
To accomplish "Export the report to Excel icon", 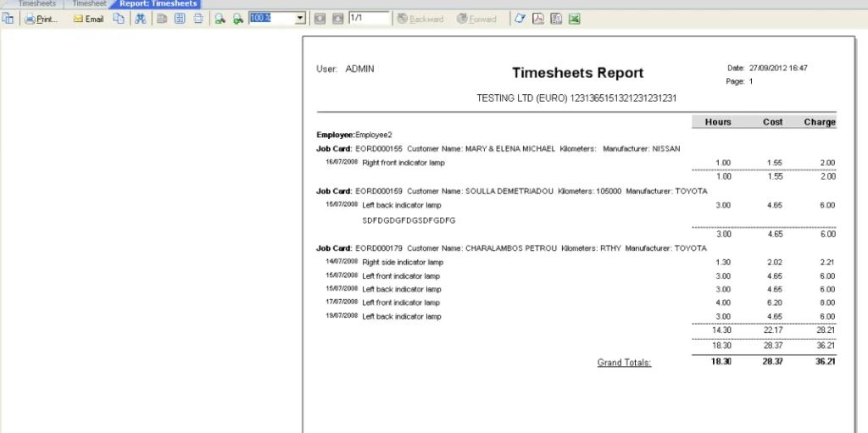I will (575, 19).
